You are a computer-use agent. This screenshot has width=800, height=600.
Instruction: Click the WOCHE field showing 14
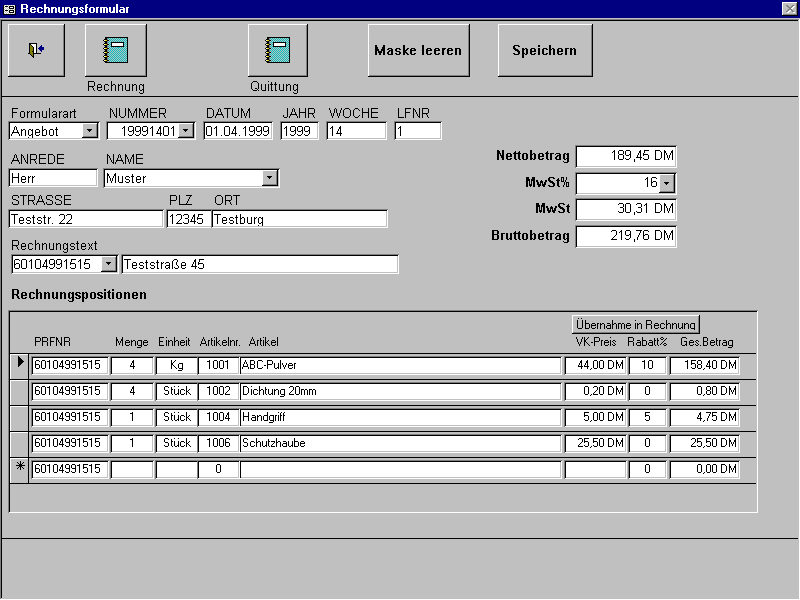357,131
